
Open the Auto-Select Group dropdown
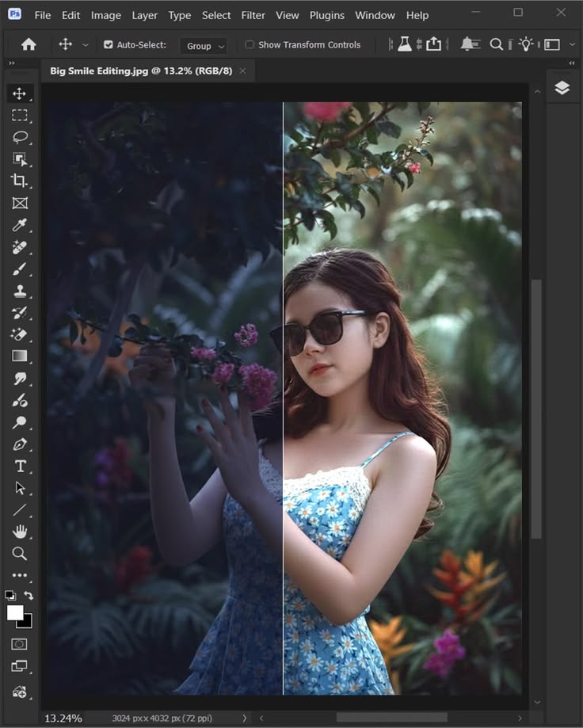(x=204, y=46)
